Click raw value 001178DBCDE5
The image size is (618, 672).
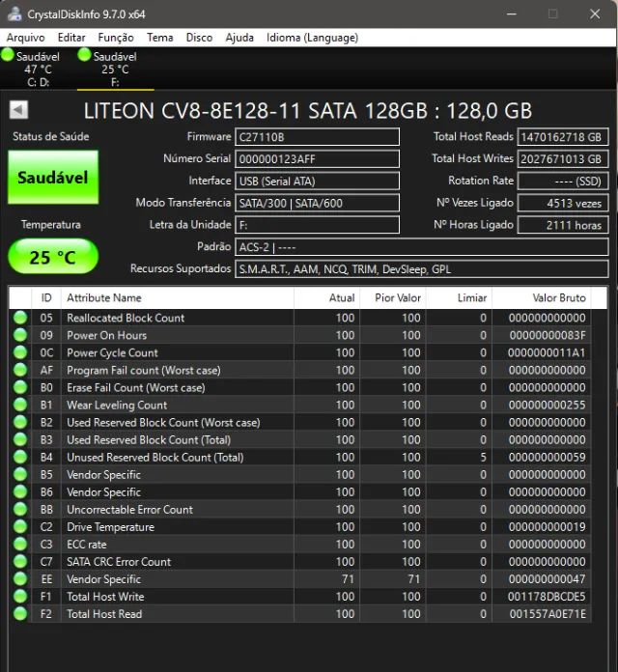(547, 597)
